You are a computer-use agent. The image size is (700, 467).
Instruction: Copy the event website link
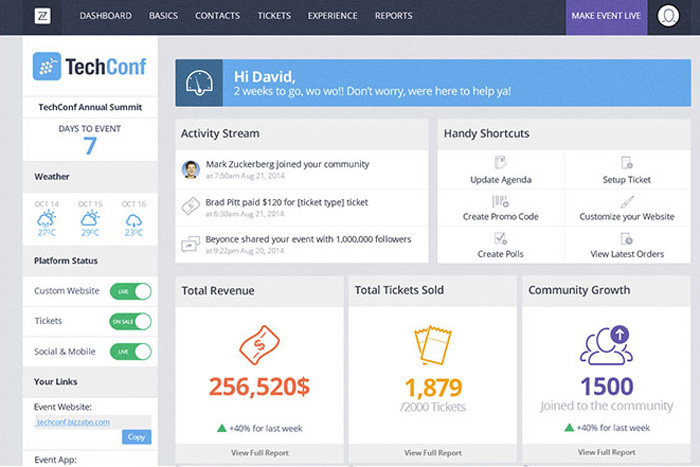[136, 437]
